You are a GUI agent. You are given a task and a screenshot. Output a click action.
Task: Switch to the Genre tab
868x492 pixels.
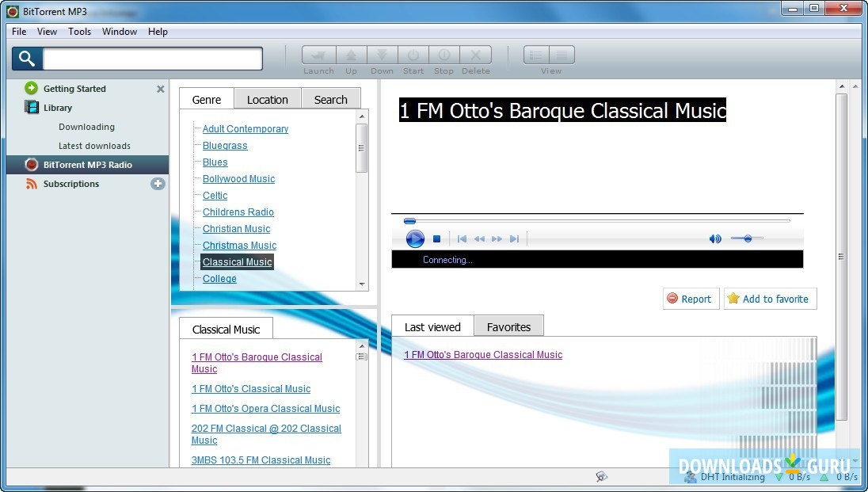pyautogui.click(x=207, y=100)
